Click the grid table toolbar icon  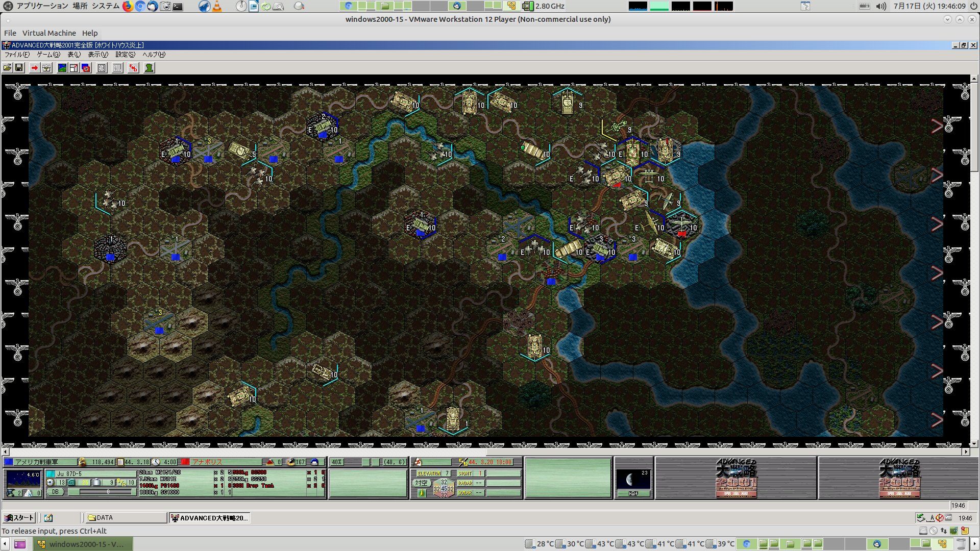[x=102, y=68]
